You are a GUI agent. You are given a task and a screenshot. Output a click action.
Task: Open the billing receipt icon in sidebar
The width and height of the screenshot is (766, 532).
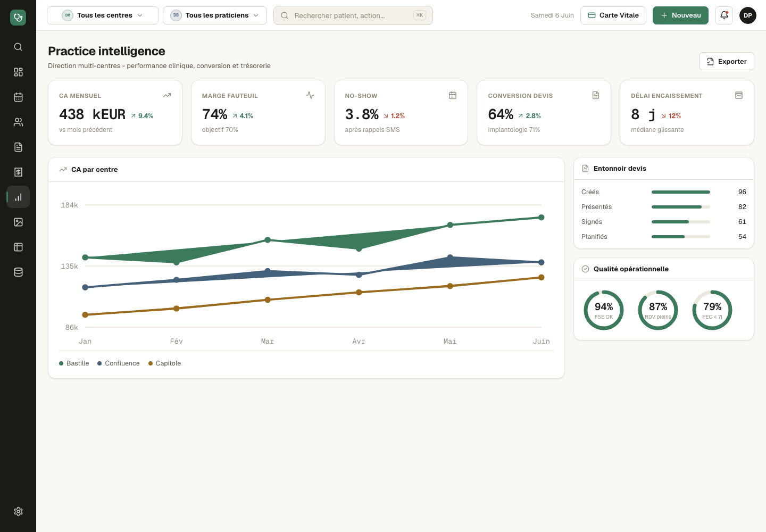tap(18, 172)
